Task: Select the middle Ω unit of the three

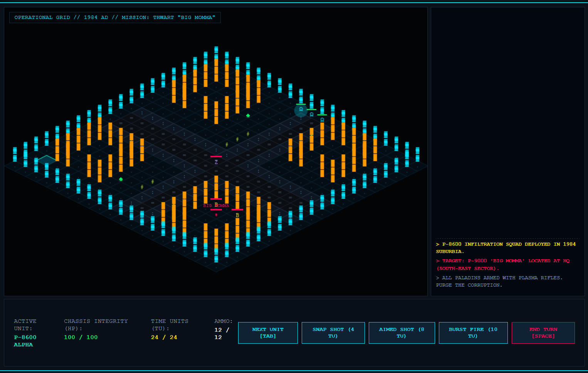Action: 312,115
